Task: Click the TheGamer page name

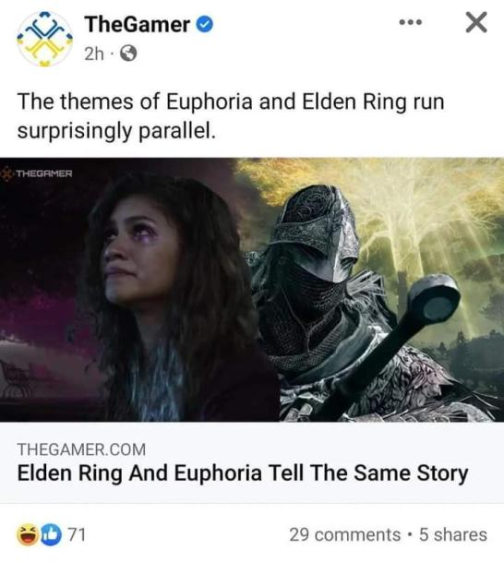Action: [137, 25]
